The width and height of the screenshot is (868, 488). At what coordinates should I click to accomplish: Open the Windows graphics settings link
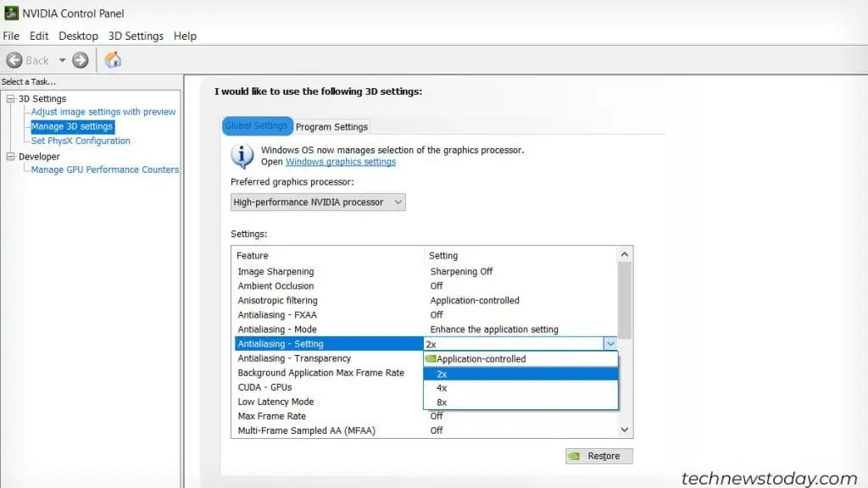pos(340,162)
